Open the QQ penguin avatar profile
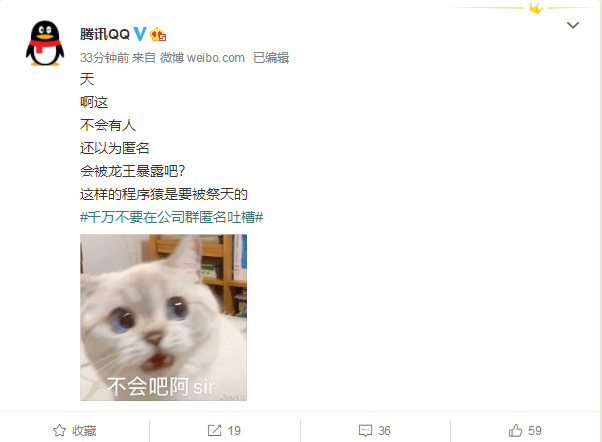This screenshot has height=442, width=602. click(x=45, y=43)
